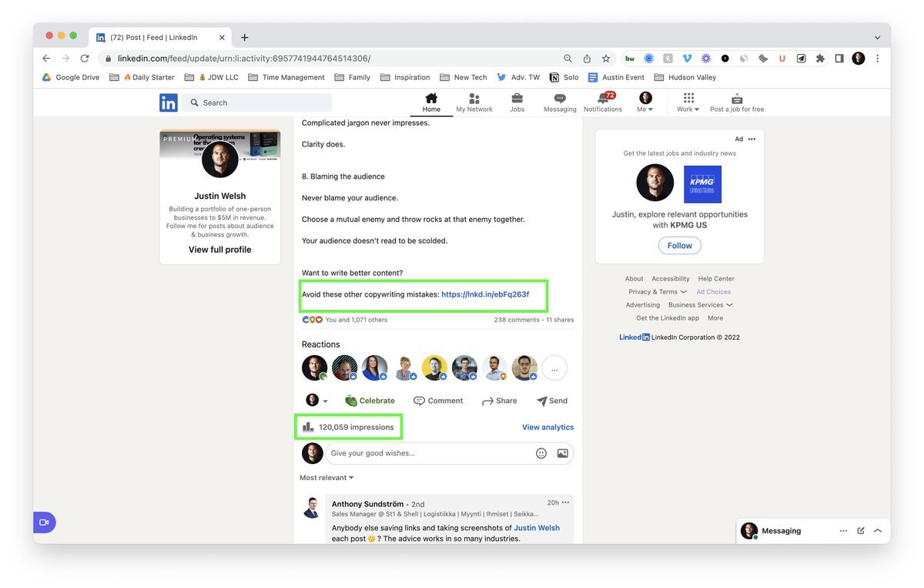Open the Hudson Valley bookmark folder
Screen dimensions: 924x588
[x=686, y=77]
